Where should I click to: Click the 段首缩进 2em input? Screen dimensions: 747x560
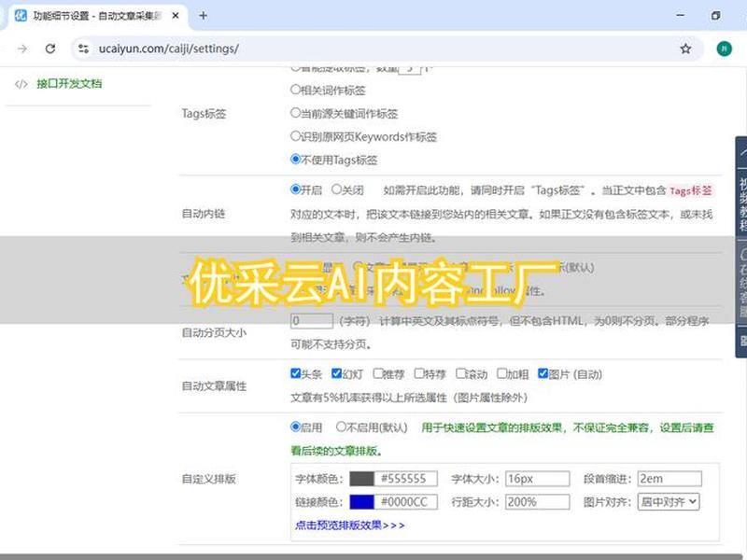tap(669, 479)
